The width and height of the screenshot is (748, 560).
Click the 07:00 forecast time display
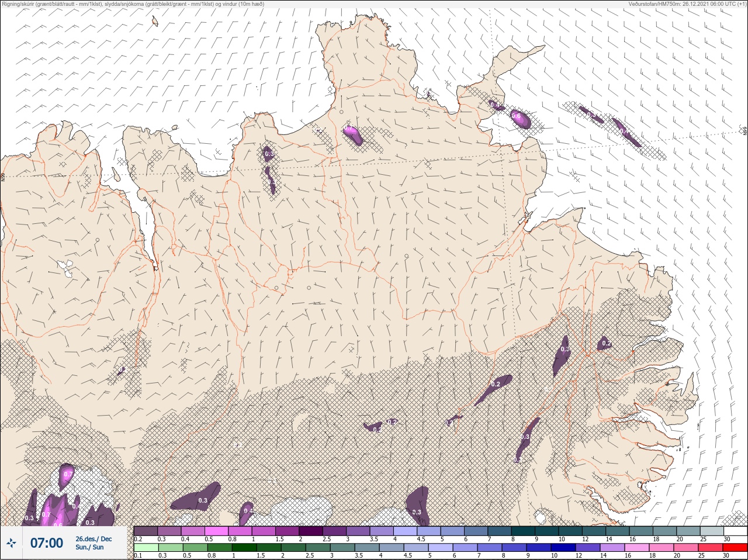point(47,543)
